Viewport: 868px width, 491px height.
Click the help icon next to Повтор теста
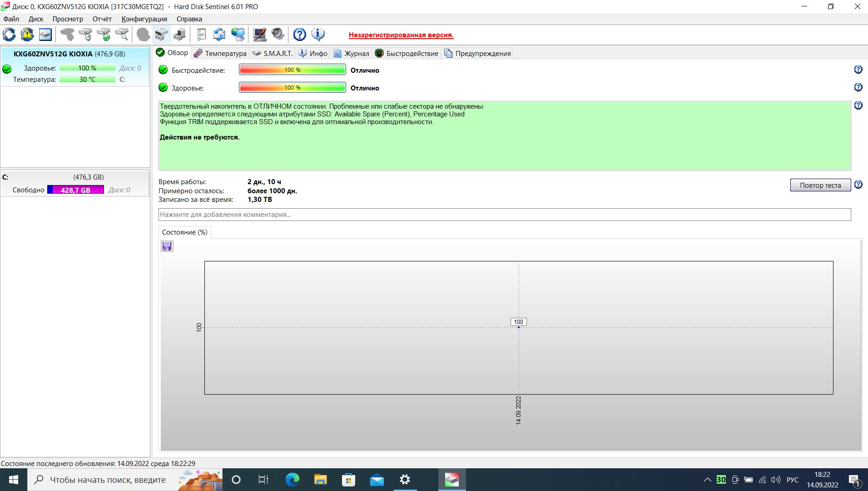pos(858,185)
